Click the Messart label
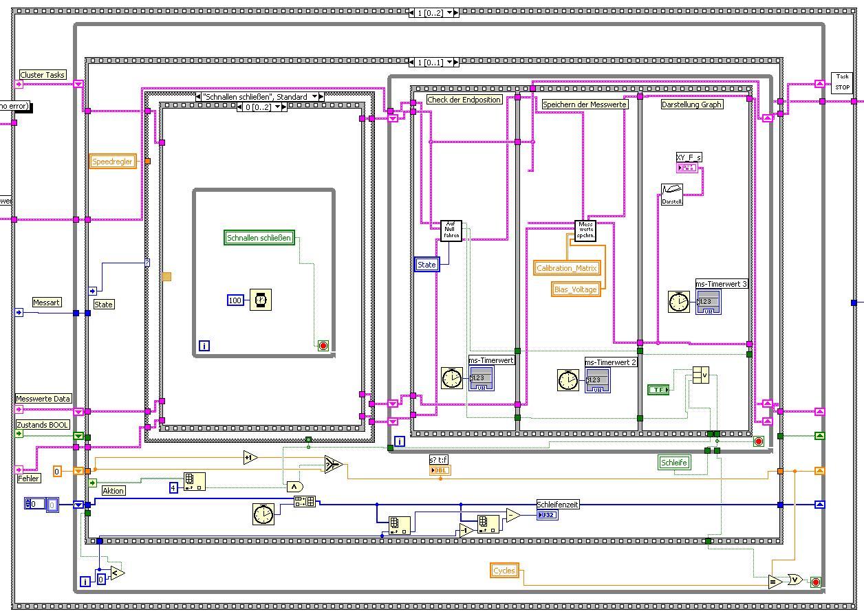Screen dimensions: 864x616 coord(47,302)
